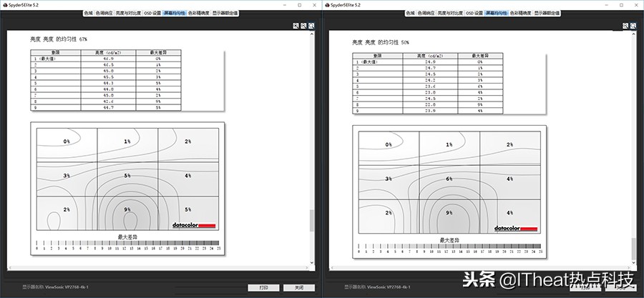Click the zoom-in magnifier icon in left window

(x=296, y=26)
